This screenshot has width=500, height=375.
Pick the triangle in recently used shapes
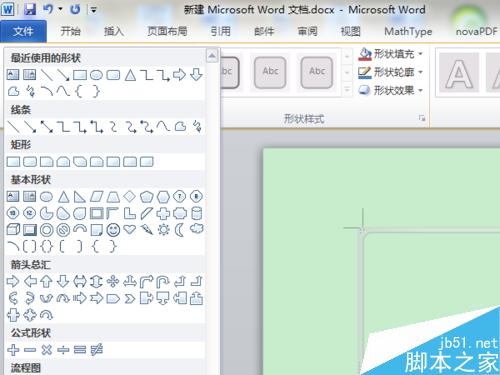tap(130, 75)
